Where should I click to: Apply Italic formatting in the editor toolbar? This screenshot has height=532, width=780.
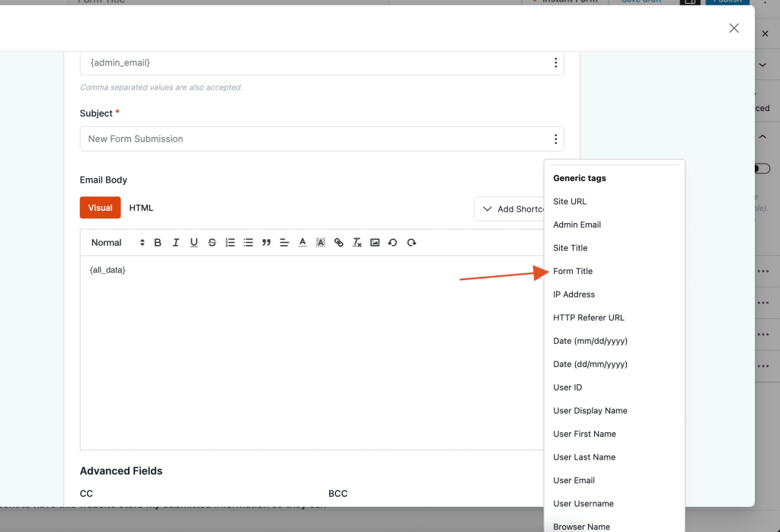176,242
